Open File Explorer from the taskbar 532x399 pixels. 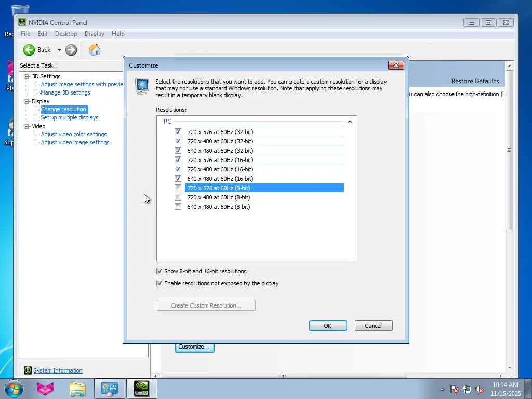[77, 389]
